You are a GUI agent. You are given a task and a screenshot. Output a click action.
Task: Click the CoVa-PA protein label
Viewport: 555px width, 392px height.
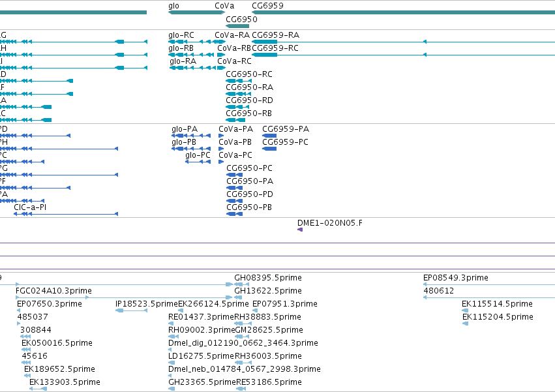pyautogui.click(x=235, y=129)
